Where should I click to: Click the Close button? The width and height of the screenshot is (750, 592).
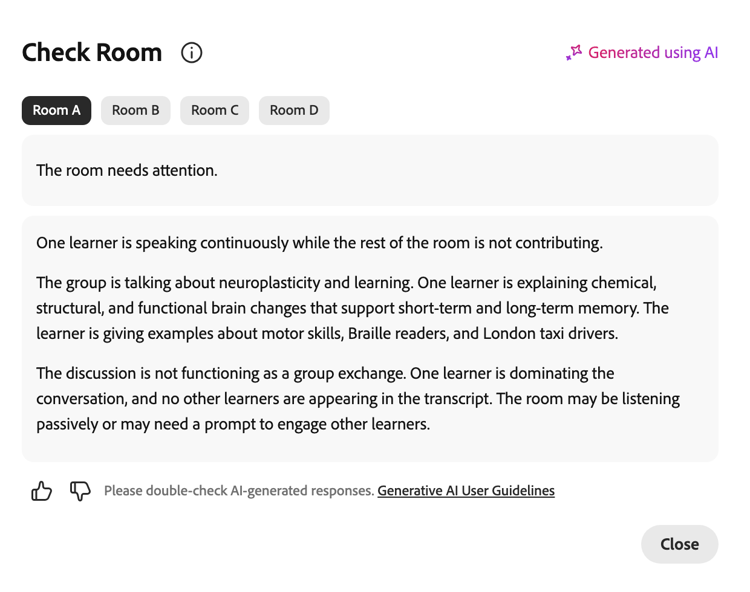(x=679, y=544)
